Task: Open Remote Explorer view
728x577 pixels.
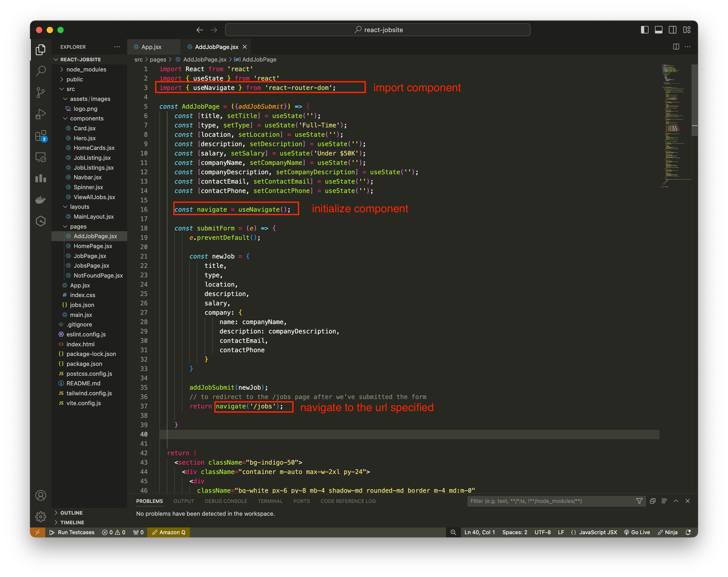Action: (x=41, y=157)
